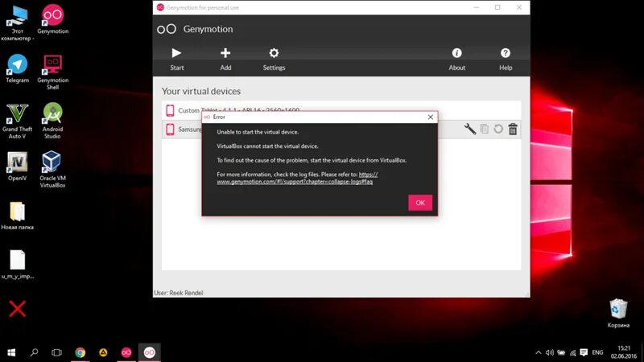Maximize the Genymotion window
The image size is (644, 362).
tap(497, 7)
